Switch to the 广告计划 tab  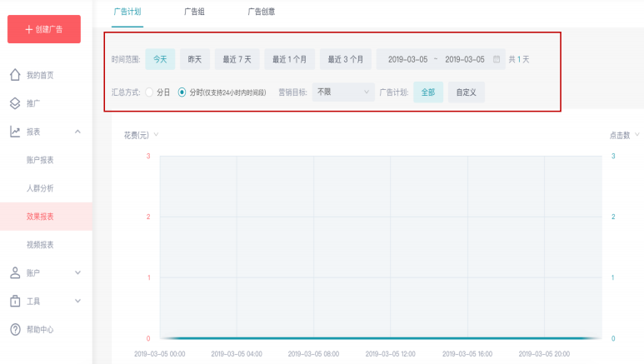(127, 12)
